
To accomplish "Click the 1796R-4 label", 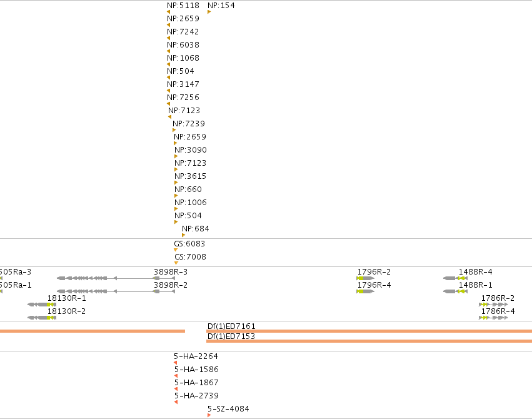I will pyautogui.click(x=374, y=285).
